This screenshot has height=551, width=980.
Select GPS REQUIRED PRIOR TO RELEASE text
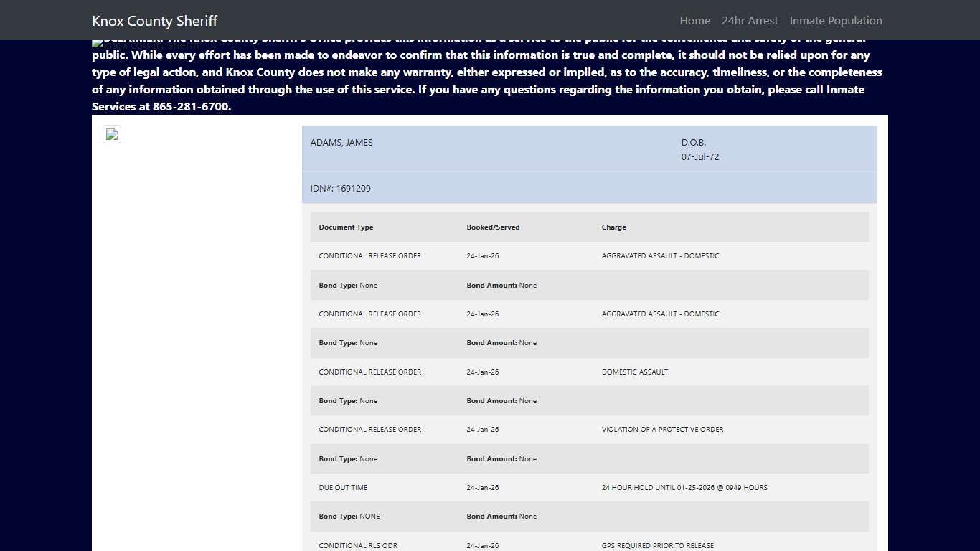point(657,545)
